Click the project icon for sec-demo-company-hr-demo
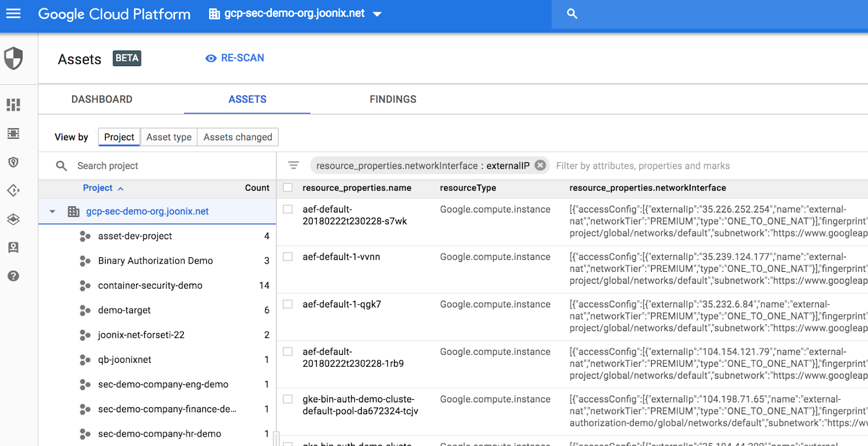 point(85,434)
